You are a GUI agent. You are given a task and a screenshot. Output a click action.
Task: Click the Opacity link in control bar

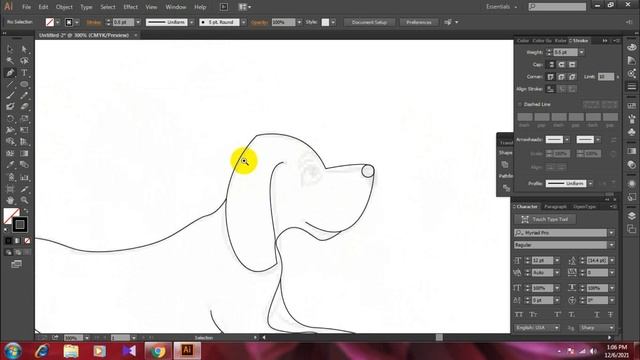click(x=260, y=22)
